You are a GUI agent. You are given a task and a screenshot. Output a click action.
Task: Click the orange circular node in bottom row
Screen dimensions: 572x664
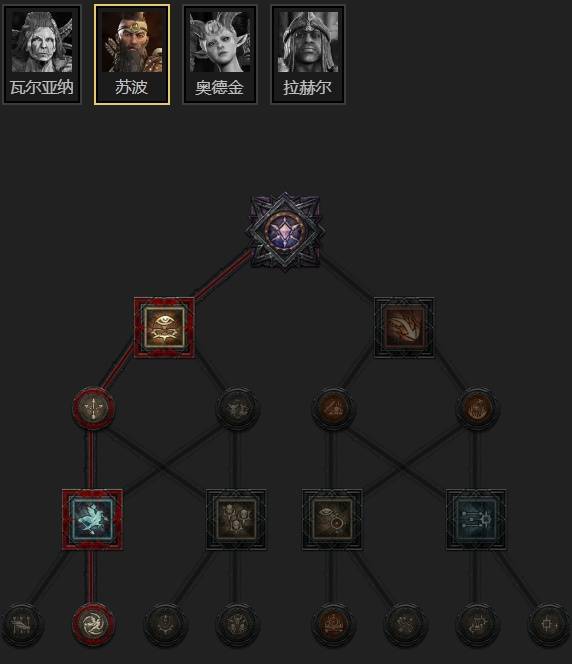[x=333, y=624]
